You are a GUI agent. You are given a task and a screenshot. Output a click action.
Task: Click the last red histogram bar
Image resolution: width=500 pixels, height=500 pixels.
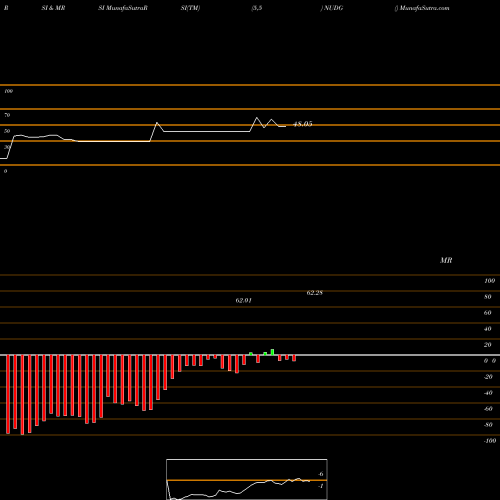coord(294,358)
